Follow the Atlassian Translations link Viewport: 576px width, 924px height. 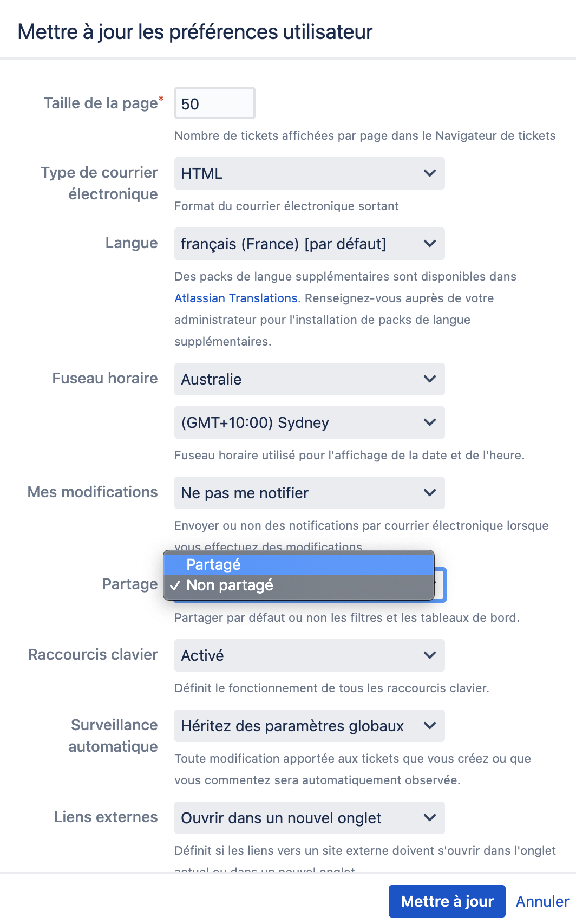point(235,298)
